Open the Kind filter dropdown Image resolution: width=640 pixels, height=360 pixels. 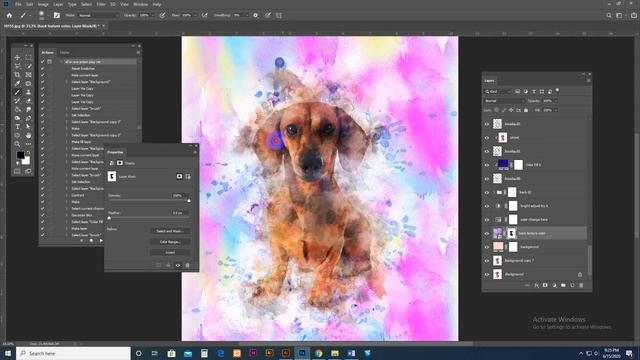click(498, 91)
